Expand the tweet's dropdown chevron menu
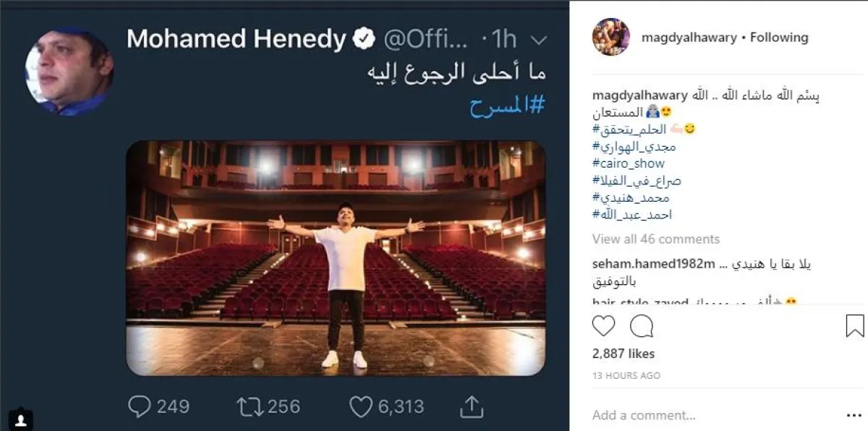The width and height of the screenshot is (868, 431). [x=538, y=40]
